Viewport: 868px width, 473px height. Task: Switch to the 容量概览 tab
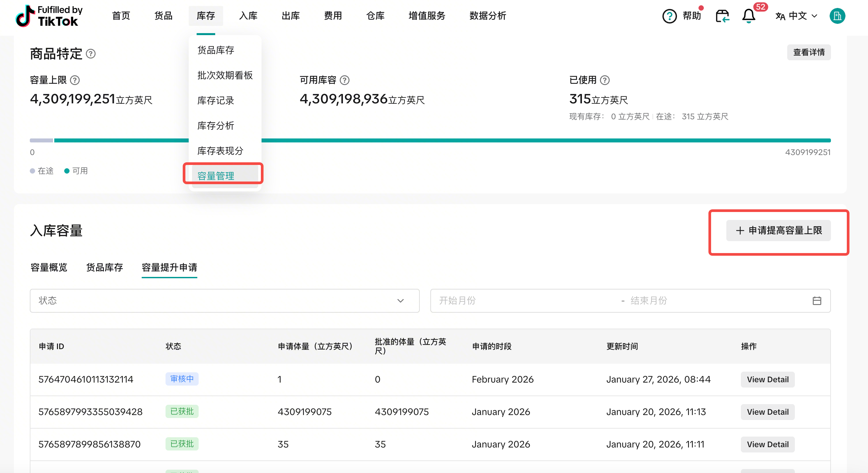click(49, 267)
